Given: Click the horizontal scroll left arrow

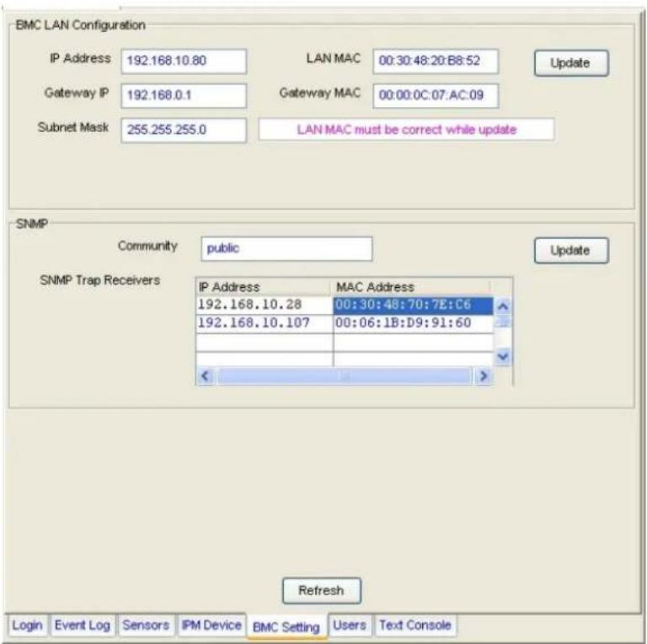Looking at the screenshot, I should click(205, 375).
